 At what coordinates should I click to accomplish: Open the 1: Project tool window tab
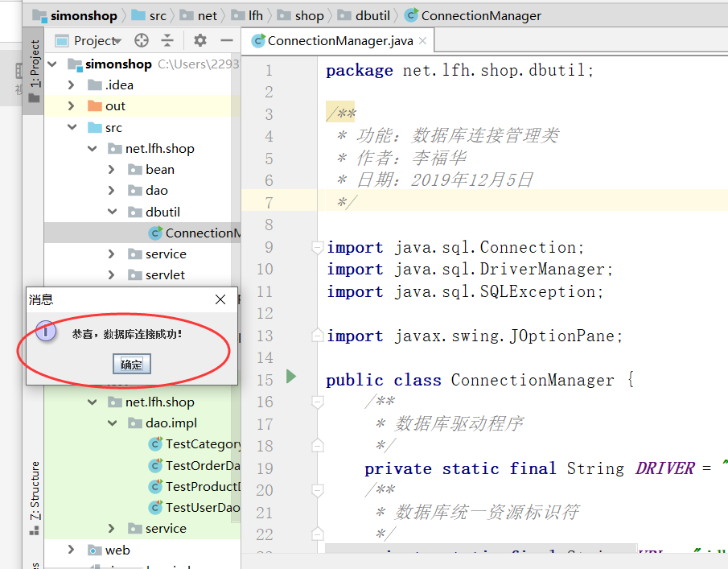[34, 71]
